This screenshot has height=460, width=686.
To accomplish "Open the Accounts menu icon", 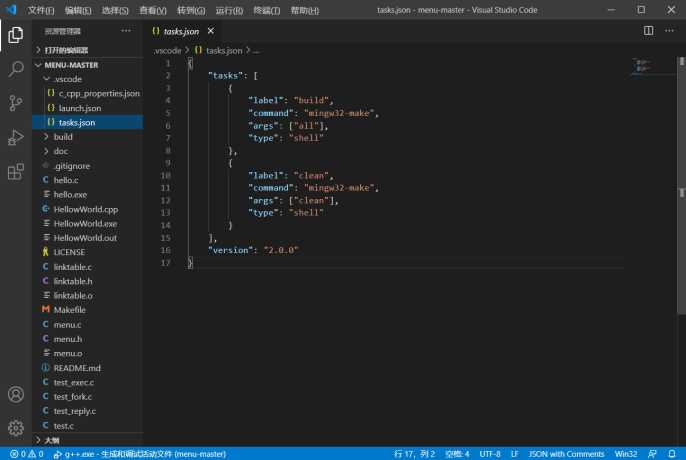I will click(x=16, y=394).
